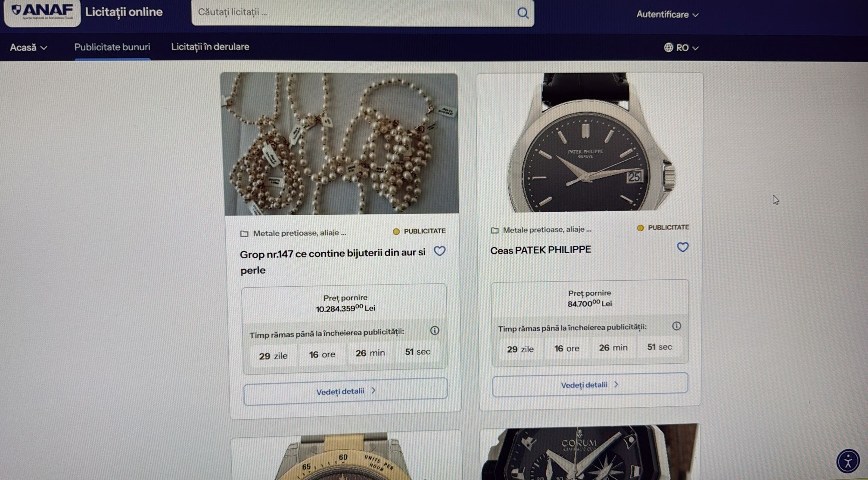Click the search magnifier icon
The image size is (868, 480).
point(523,13)
